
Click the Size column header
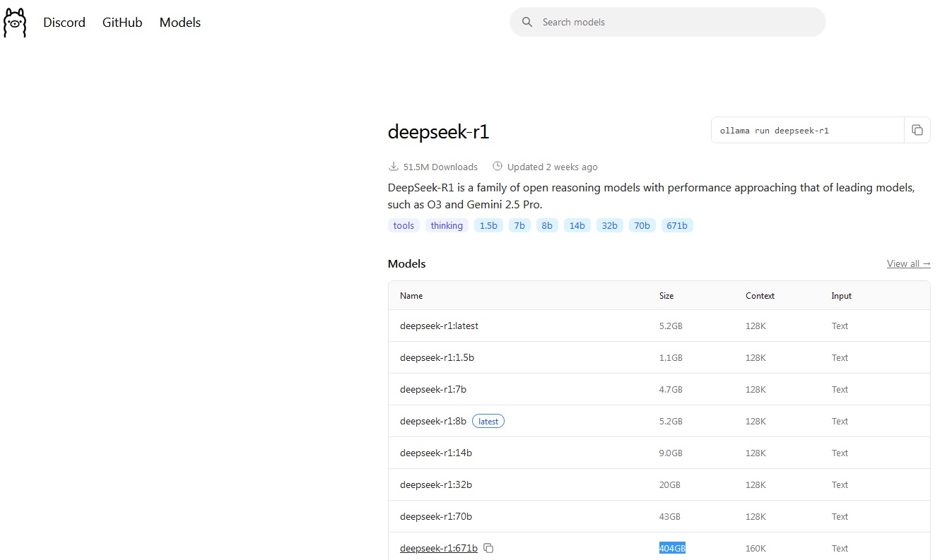coord(666,296)
